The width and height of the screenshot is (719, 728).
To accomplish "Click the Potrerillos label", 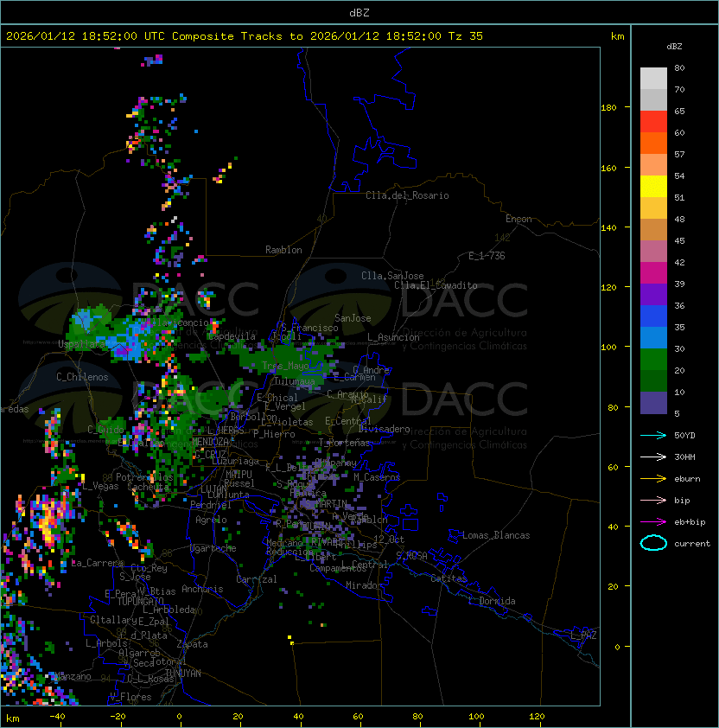I will (144, 477).
